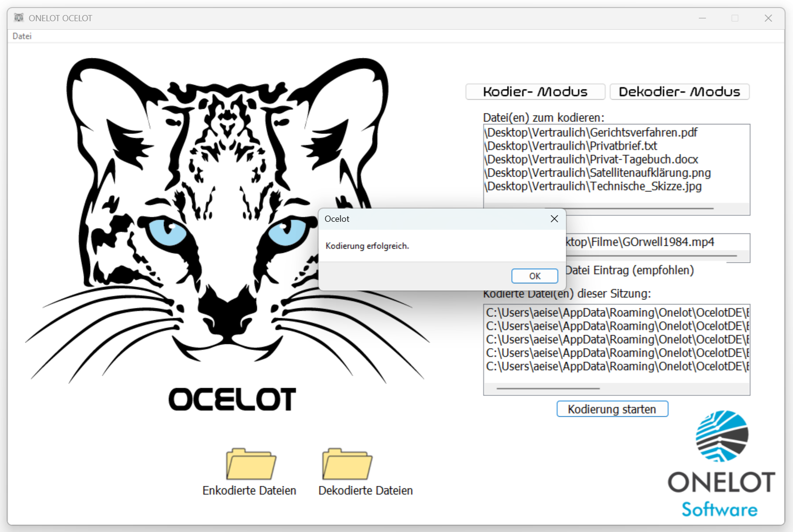This screenshot has height=532, width=793.
Task: Click the scrollbar under the session files list
Action: tap(548, 388)
